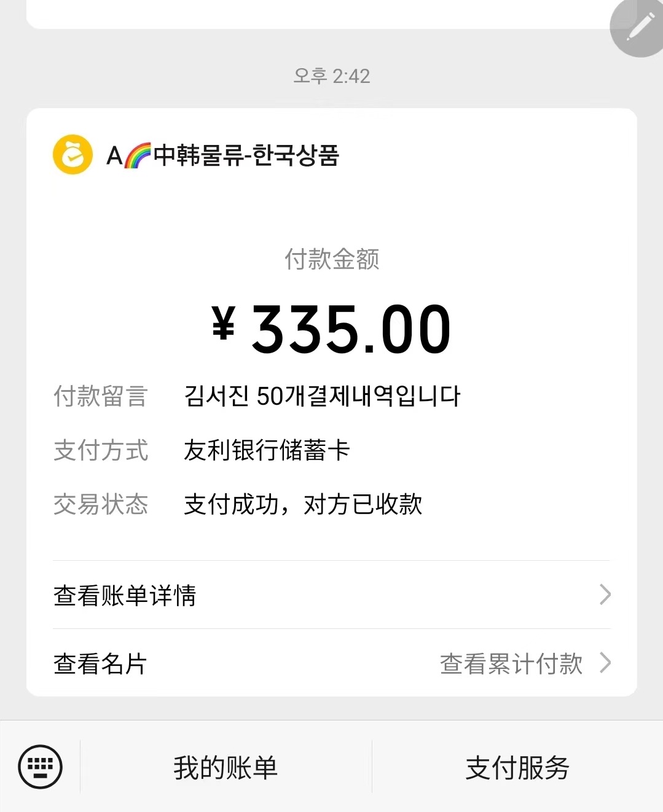
Task: Tap payment note 김서진 50개결제내역입니다
Action: point(322,396)
